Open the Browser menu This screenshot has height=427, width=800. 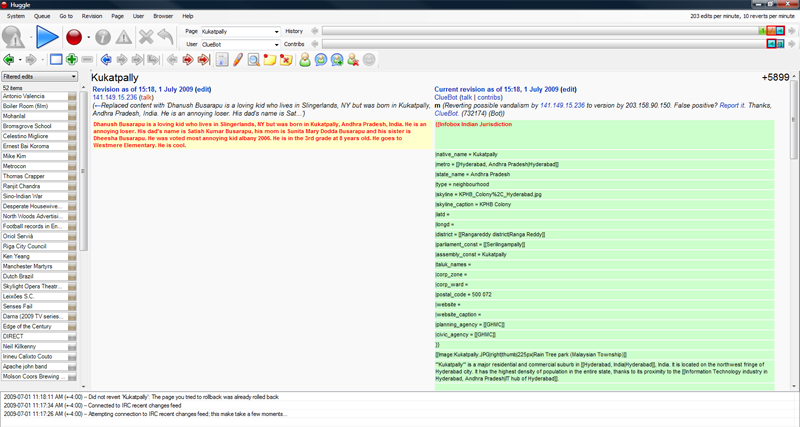[x=163, y=16]
